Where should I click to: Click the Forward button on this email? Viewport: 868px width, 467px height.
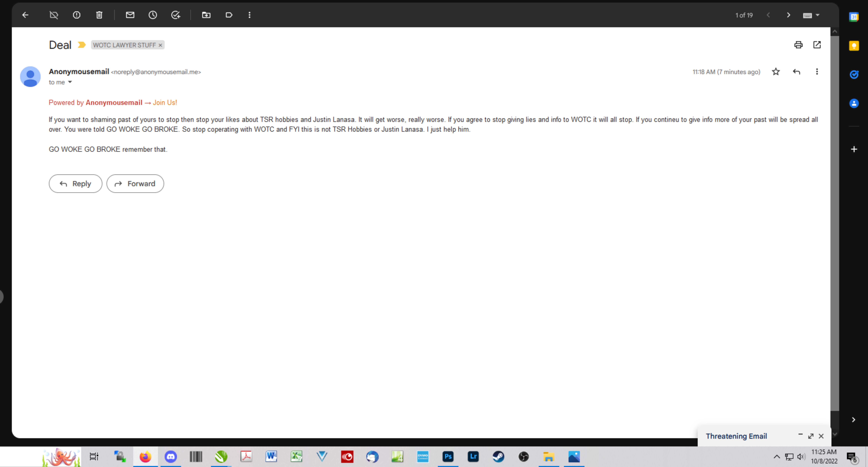(135, 183)
